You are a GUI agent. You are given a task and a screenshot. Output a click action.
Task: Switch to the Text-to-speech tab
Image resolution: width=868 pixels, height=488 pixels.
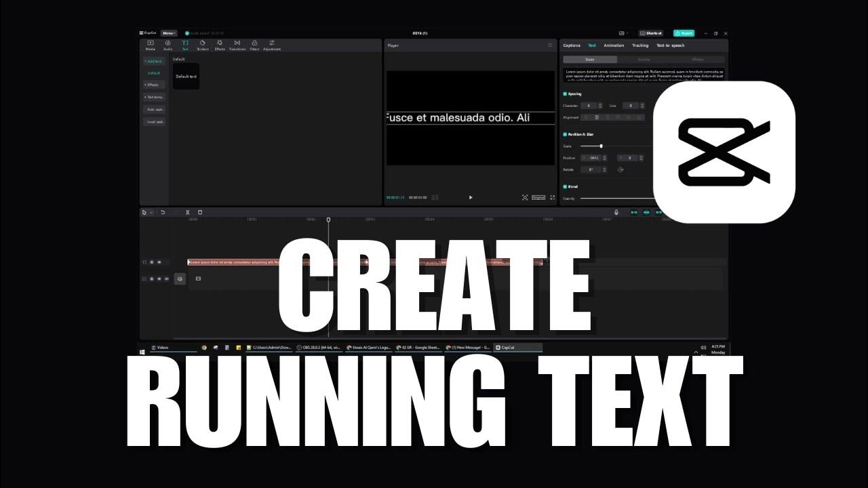point(671,45)
